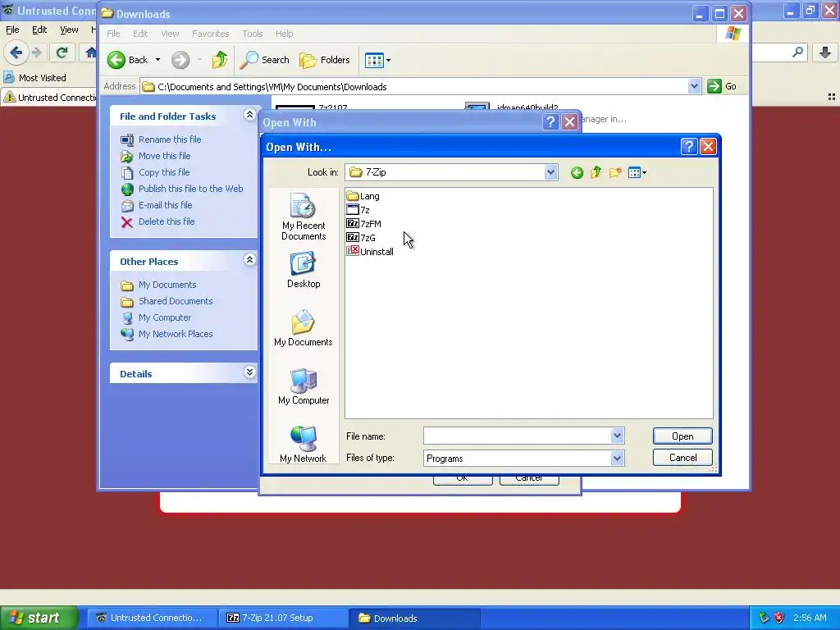The image size is (840, 630).
Task: Click Publish this file to the Web
Action: pyautogui.click(x=190, y=189)
